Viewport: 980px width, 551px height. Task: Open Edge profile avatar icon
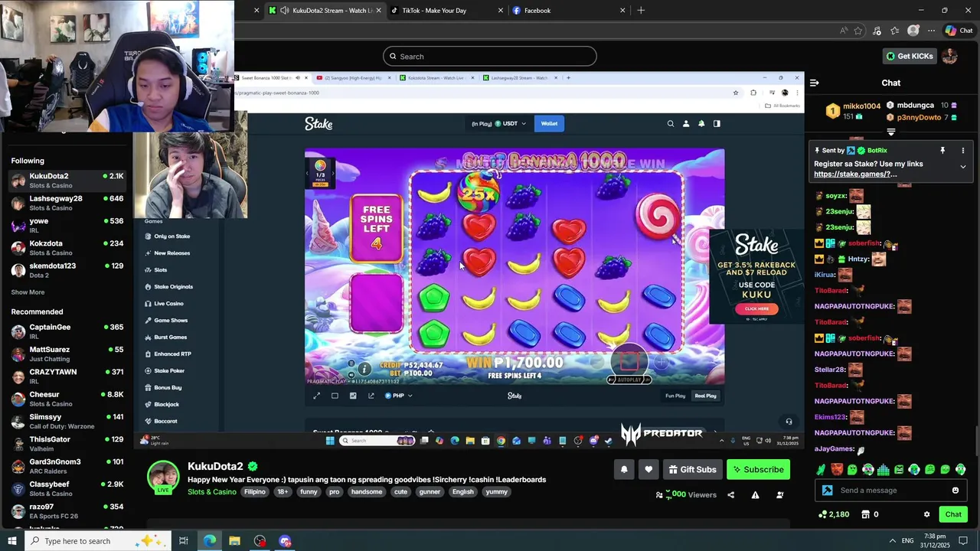pyautogui.click(x=913, y=31)
